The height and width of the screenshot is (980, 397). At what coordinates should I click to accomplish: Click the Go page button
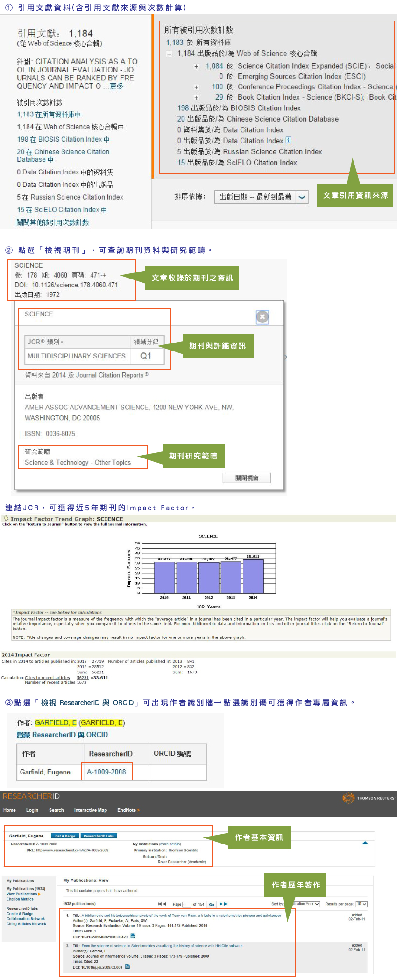tap(212, 904)
